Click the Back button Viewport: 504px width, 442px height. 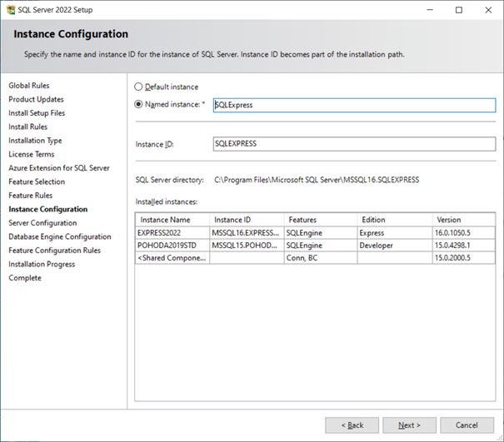[x=352, y=425]
